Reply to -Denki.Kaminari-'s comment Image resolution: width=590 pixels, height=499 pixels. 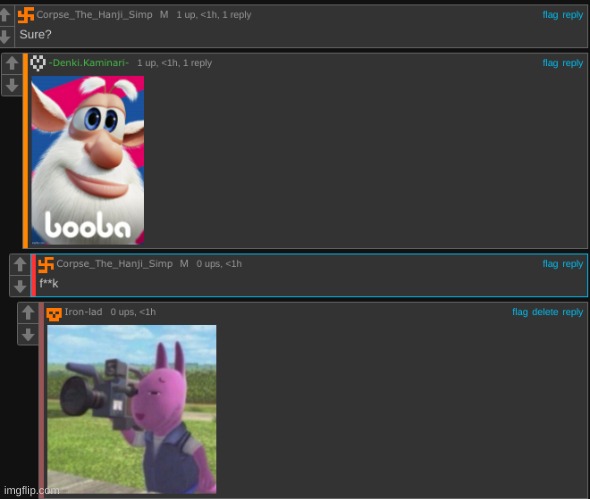[x=573, y=63]
